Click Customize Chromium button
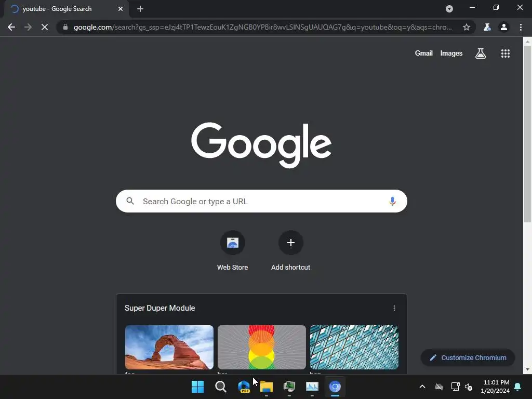Screen dimensions: 532x399 pyautogui.click(x=468, y=357)
